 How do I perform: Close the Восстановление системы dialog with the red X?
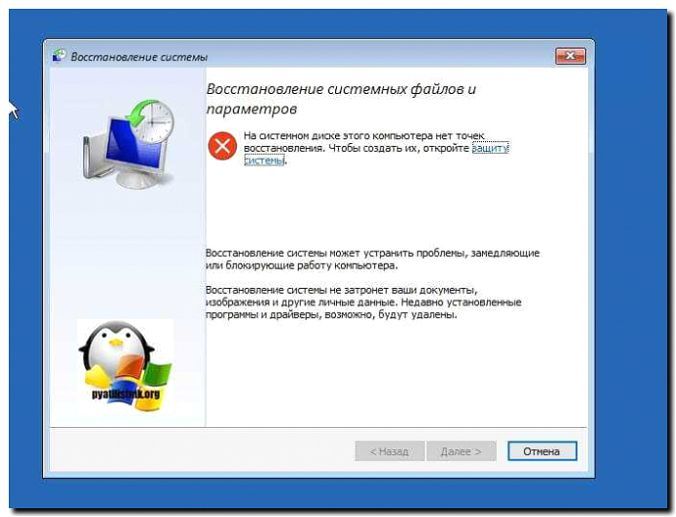tap(570, 56)
